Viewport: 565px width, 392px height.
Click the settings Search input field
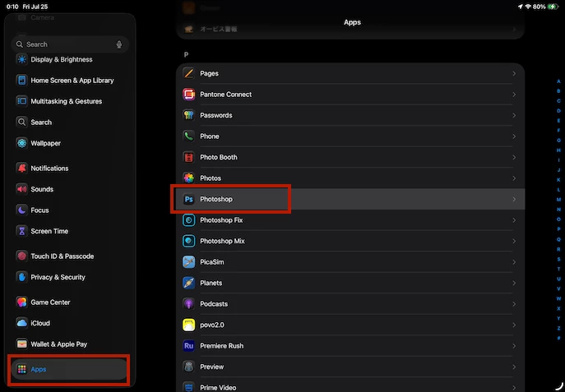tap(70, 44)
